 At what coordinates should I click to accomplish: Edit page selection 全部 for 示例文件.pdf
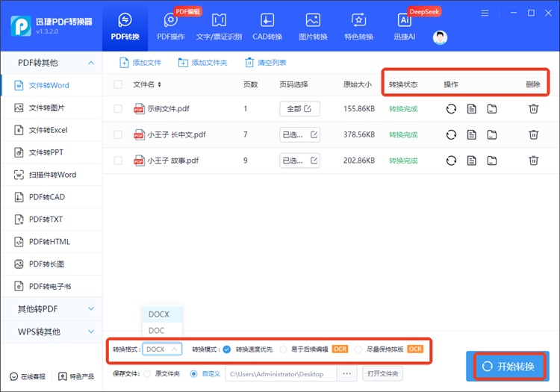(x=299, y=108)
